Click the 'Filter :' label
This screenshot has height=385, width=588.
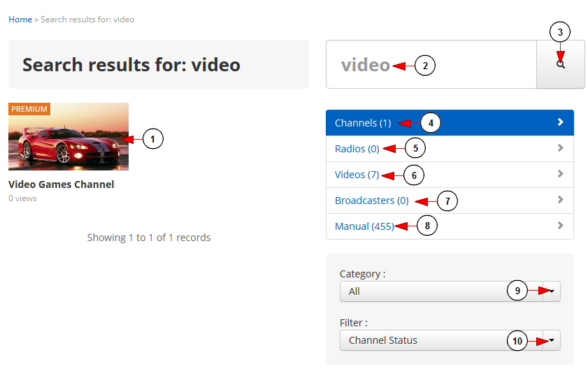(x=354, y=323)
